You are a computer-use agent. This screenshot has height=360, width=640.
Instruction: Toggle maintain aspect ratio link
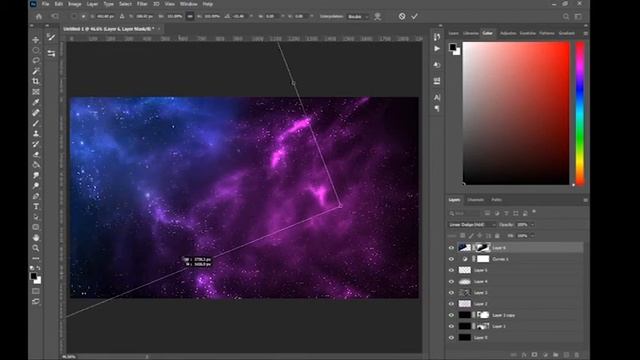coord(190,16)
